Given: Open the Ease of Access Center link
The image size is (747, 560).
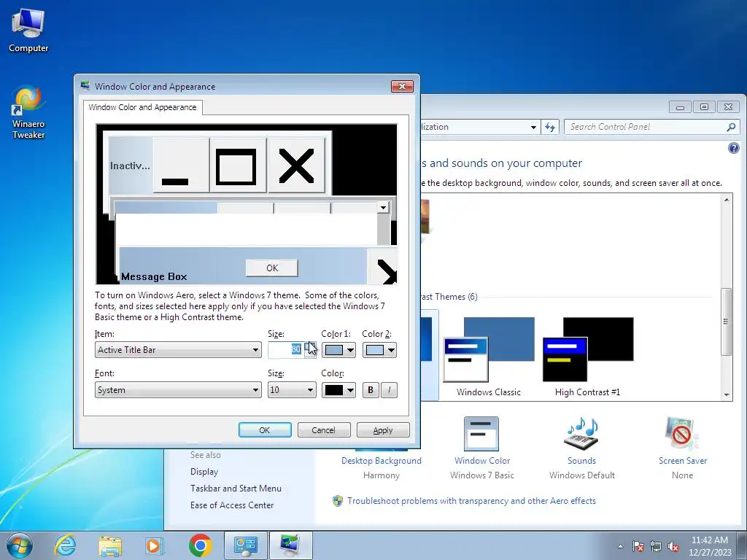Looking at the screenshot, I should click(x=232, y=505).
